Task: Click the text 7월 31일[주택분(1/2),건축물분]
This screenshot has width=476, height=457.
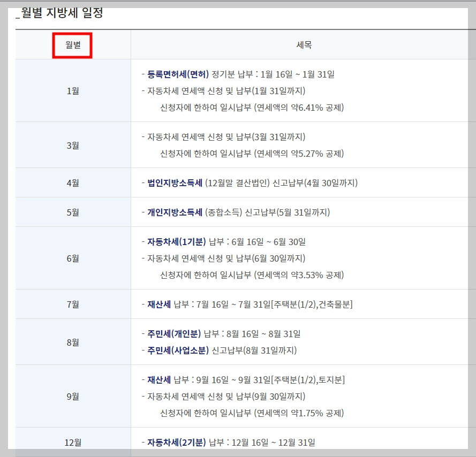Action: tap(296, 304)
